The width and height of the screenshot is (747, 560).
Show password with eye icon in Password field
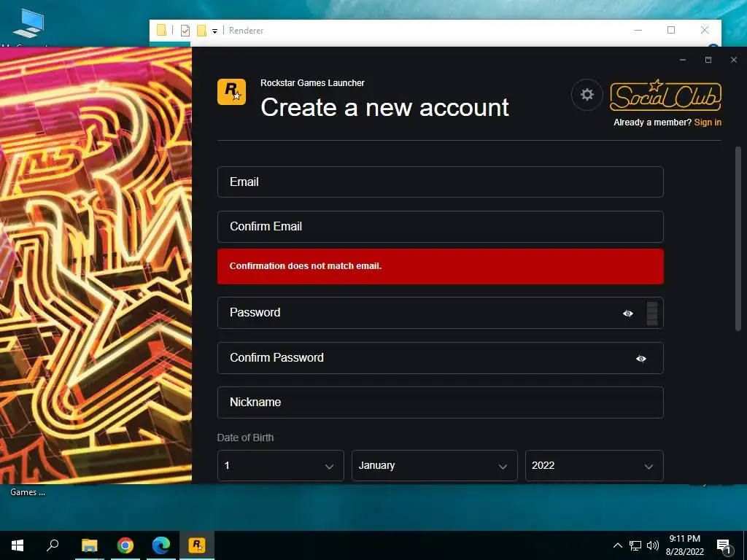click(628, 314)
